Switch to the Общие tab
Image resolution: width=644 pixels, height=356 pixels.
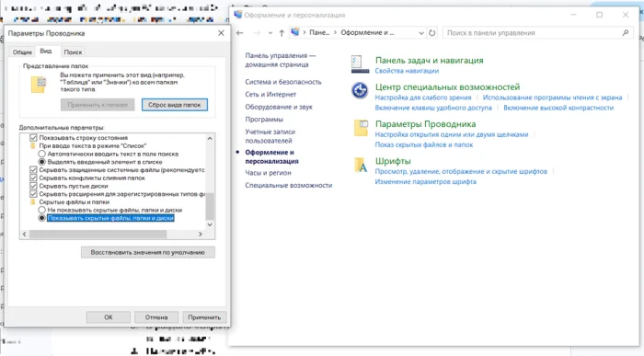(x=22, y=52)
